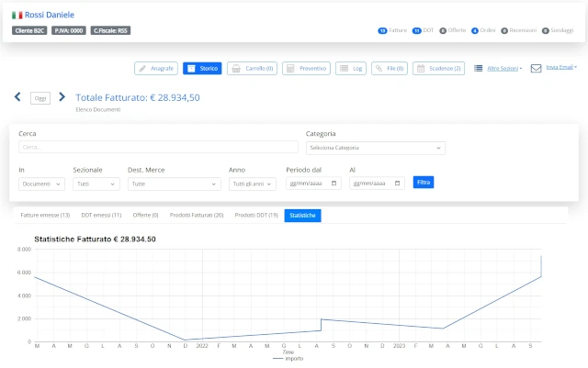
Task: Click the 2022 label on chart axis
Action: point(202,346)
